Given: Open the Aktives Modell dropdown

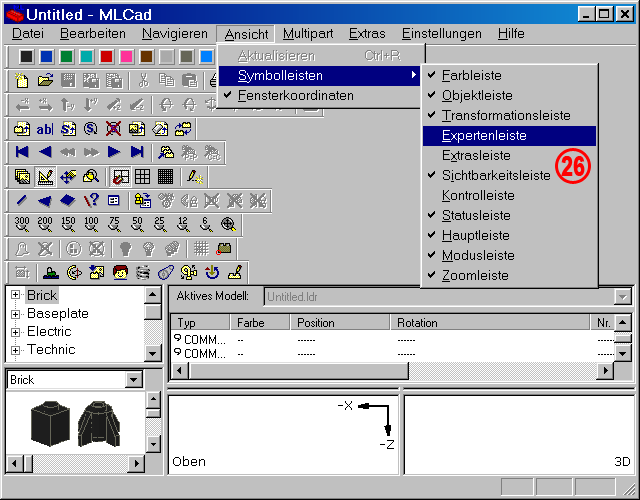Looking at the screenshot, I should tap(622, 297).
